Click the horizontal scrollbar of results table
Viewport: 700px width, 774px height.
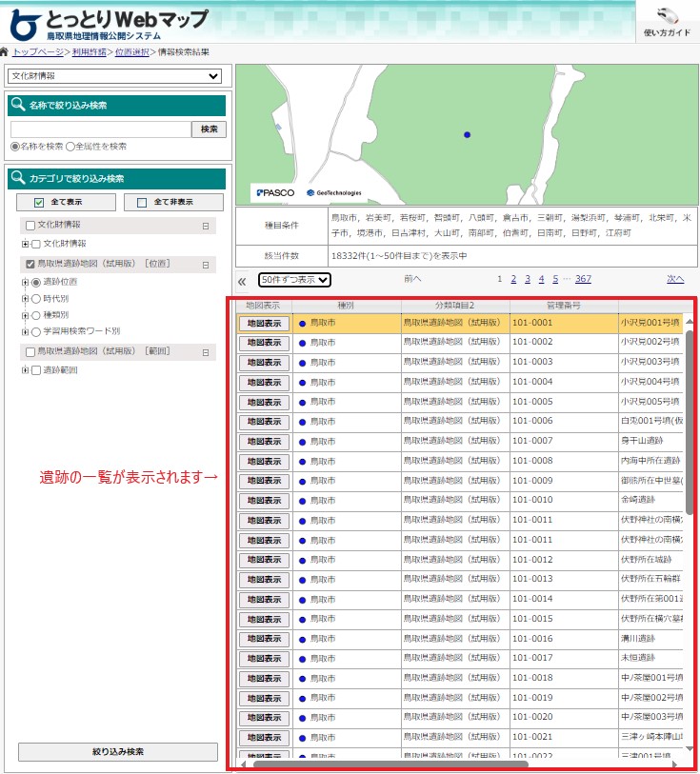390,764
